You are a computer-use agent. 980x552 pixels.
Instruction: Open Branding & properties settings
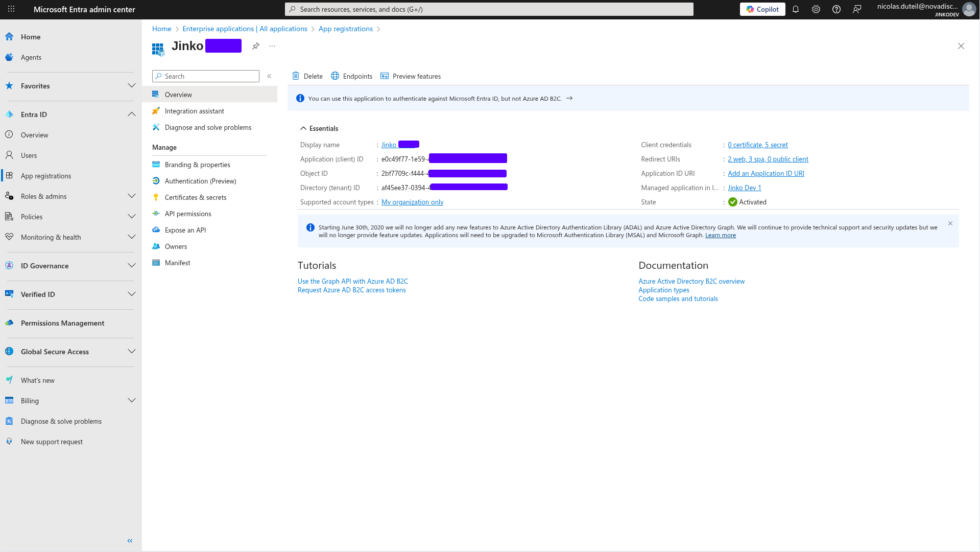tap(197, 165)
